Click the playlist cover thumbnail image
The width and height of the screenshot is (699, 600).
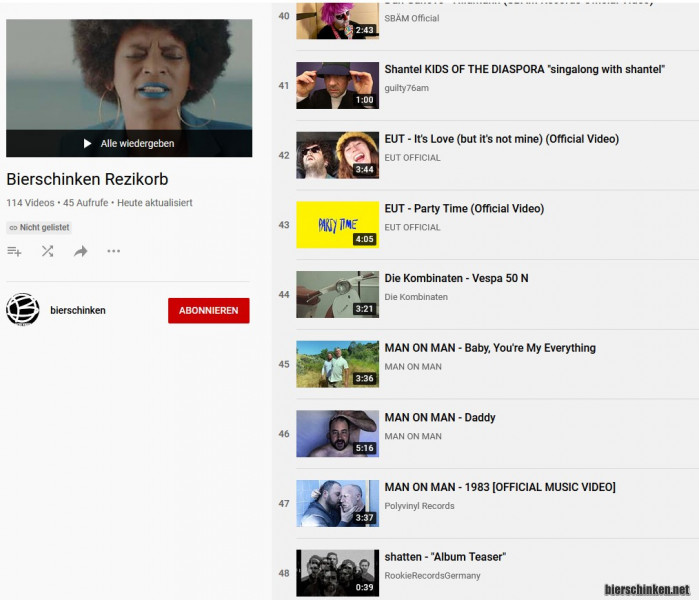pos(129,88)
